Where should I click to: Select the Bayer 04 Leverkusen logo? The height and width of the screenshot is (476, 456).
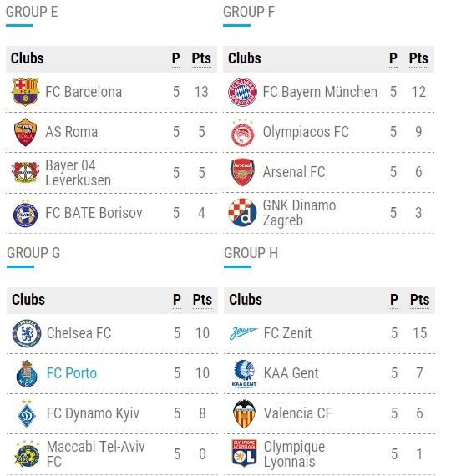26,172
